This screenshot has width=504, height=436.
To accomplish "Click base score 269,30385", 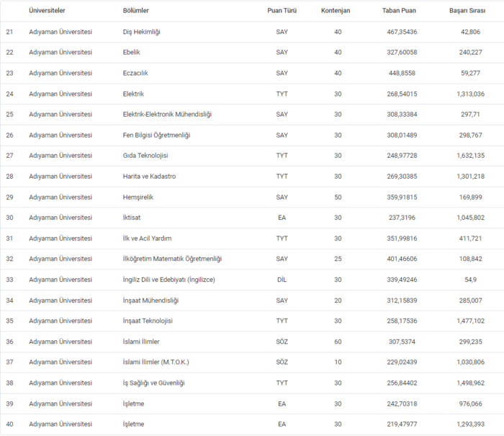I will pyautogui.click(x=402, y=177).
